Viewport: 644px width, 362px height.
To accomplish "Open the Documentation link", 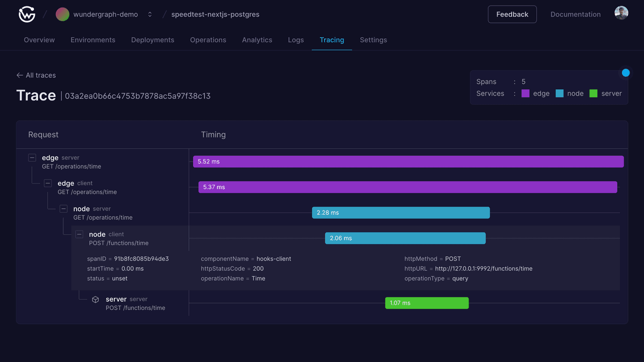I will pos(575,15).
